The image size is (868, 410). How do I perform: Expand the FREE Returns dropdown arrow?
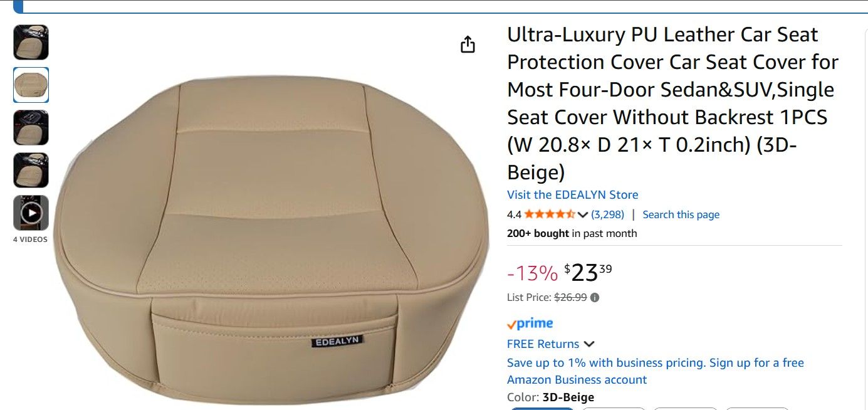[x=589, y=344]
